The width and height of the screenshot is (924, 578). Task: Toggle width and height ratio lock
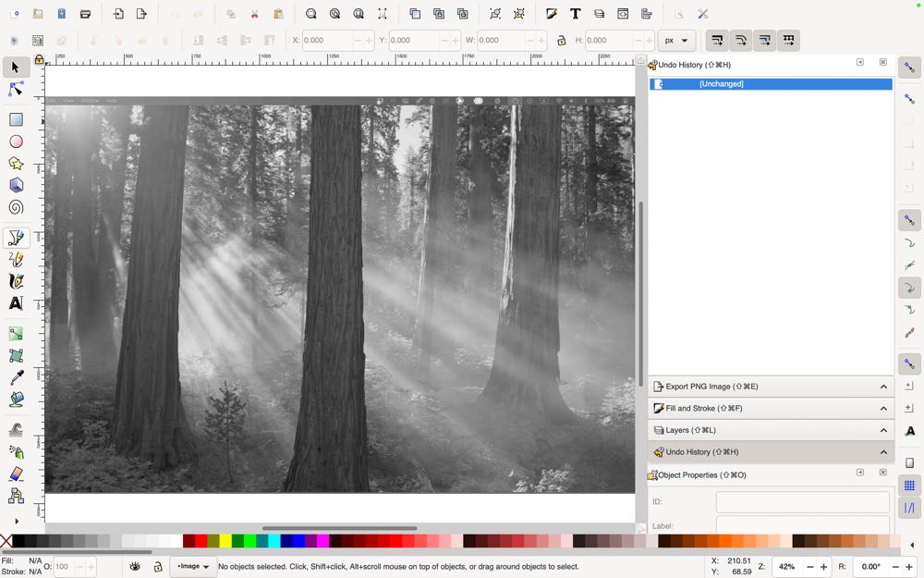(561, 40)
